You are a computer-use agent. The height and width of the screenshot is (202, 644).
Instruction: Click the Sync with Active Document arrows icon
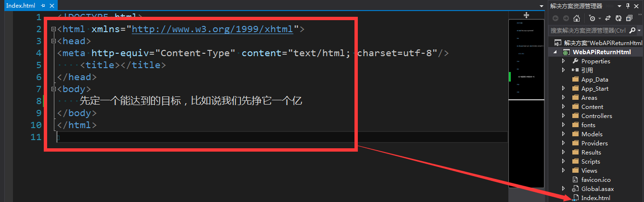coord(607,18)
